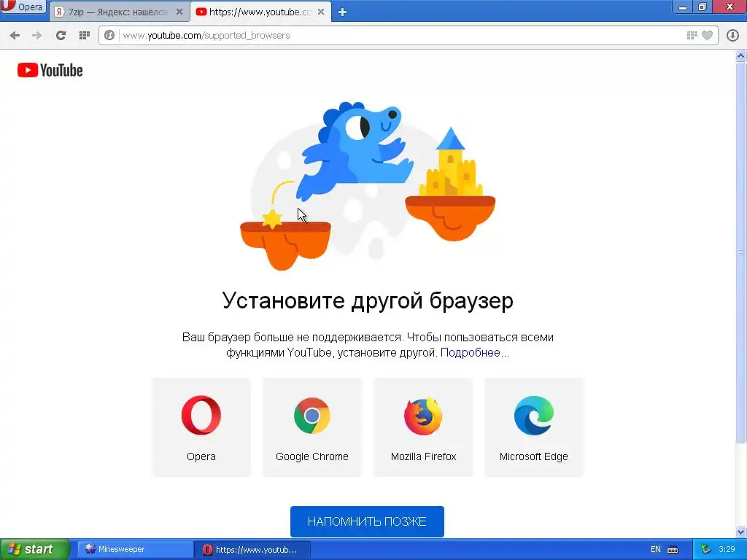Image resolution: width=747 pixels, height=560 pixels.
Task: Open the Opera menu button
Action: pos(23,7)
